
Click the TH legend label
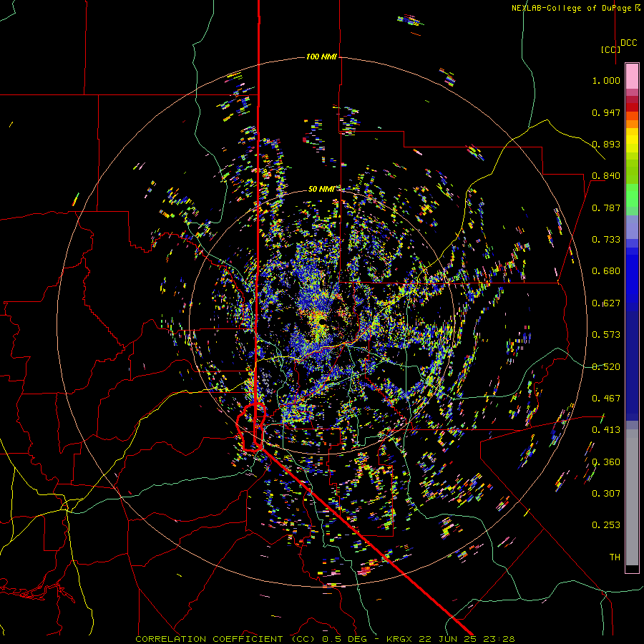pos(615,557)
